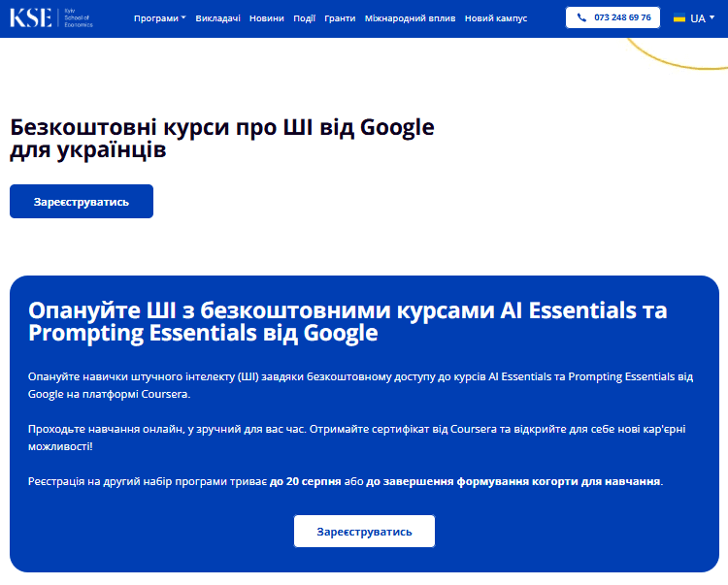728x585 pixels.
Task: Navigate to Гранти section
Action: click(340, 18)
